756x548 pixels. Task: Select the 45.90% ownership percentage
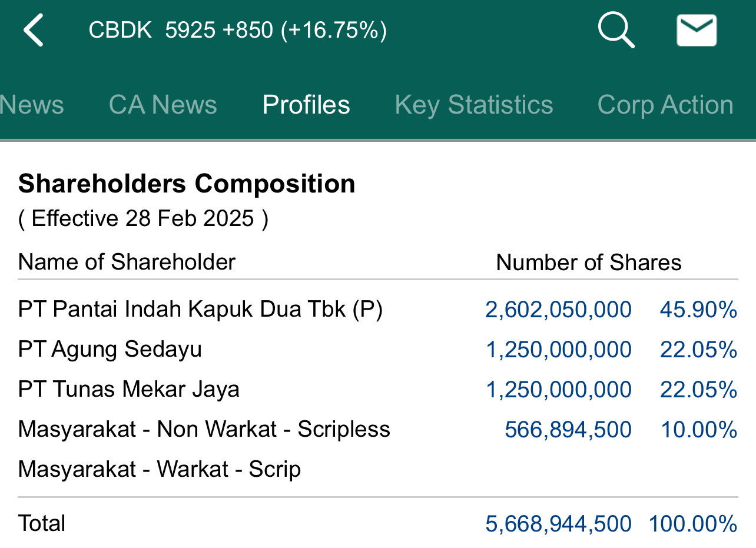point(698,309)
